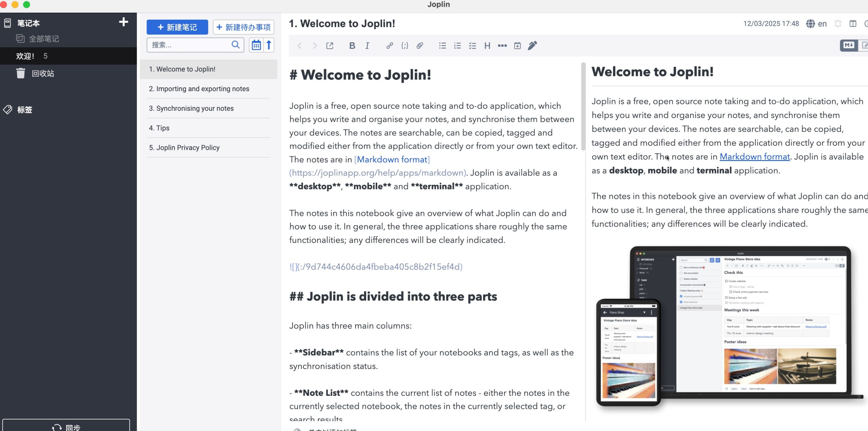Image resolution: width=868 pixels, height=431 pixels.
Task: Insert a code block
Action: pyautogui.click(x=405, y=46)
